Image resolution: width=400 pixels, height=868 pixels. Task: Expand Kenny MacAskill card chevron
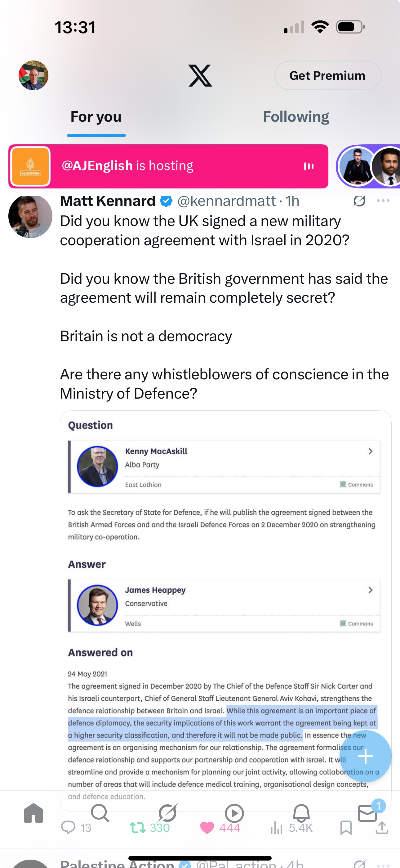point(370,451)
